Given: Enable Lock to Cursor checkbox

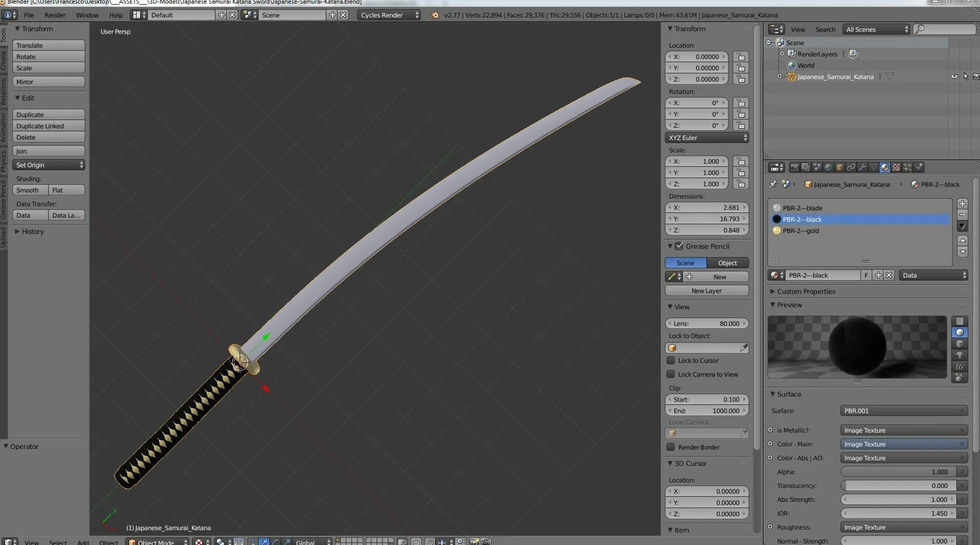Looking at the screenshot, I should coord(671,360).
